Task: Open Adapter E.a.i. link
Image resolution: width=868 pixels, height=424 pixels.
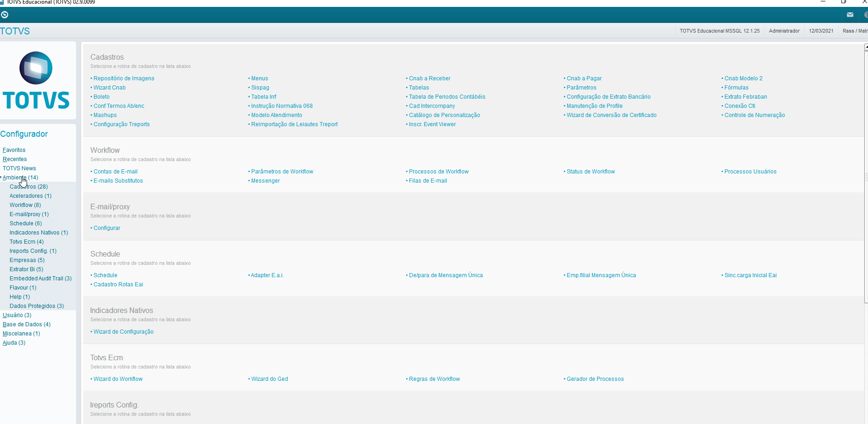Action: pyautogui.click(x=267, y=275)
